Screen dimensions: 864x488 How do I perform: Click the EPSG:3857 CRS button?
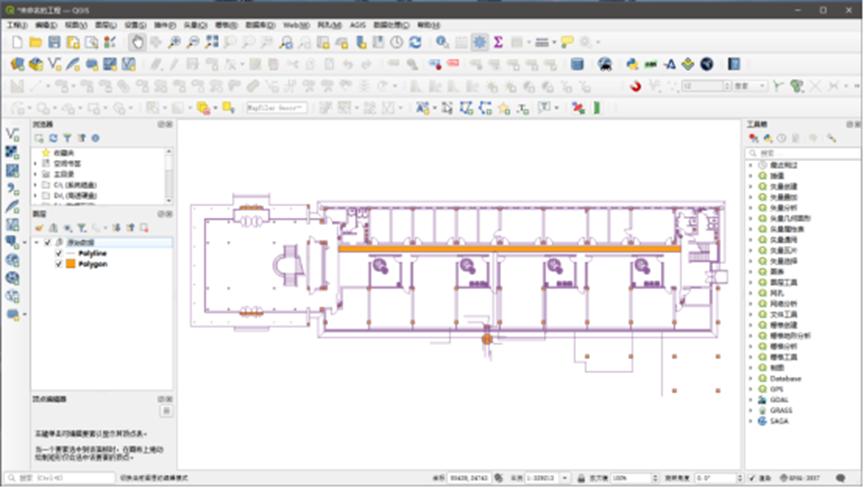[x=802, y=479]
